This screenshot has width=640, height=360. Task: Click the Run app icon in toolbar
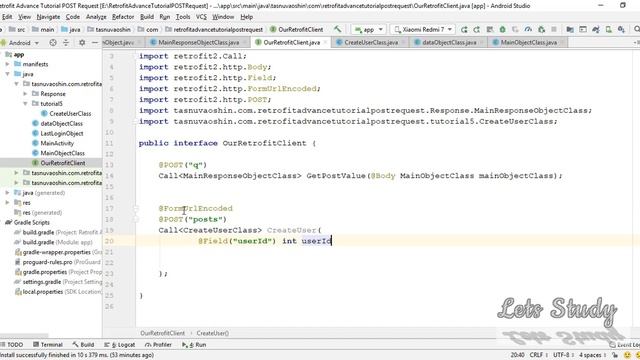click(464, 29)
